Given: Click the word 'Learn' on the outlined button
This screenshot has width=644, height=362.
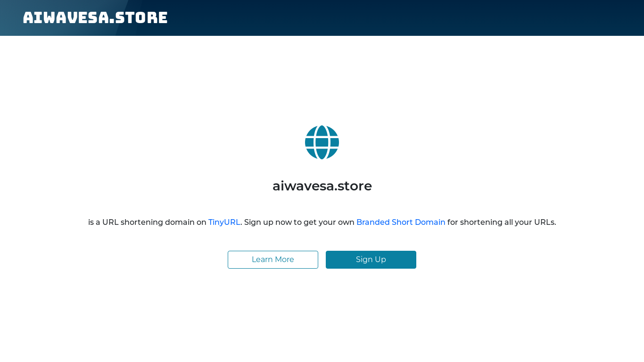Looking at the screenshot, I should 262,260.
